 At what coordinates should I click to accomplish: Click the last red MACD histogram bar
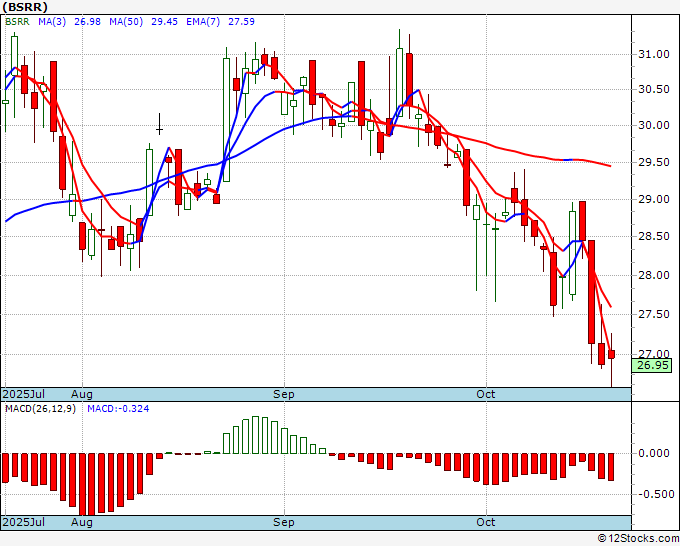click(x=611, y=467)
